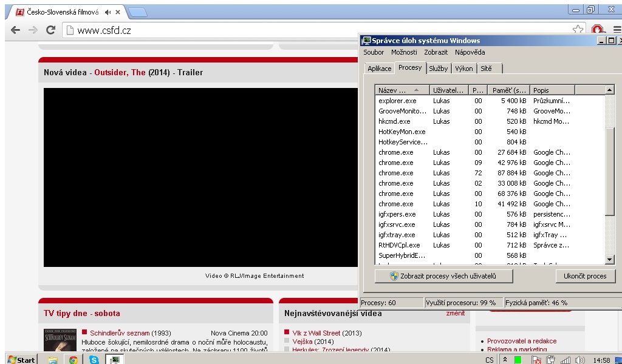
Task: Play the black trailer video area
Action: click(200, 177)
